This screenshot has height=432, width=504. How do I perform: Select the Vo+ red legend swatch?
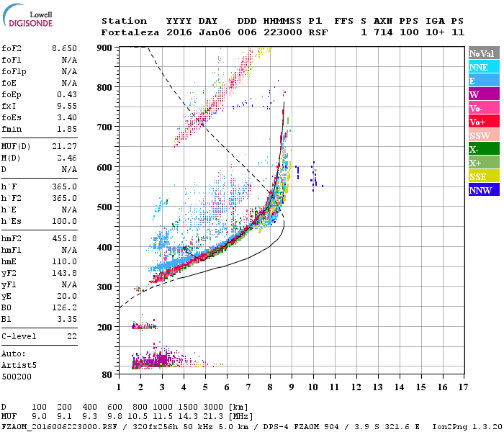[x=484, y=122]
